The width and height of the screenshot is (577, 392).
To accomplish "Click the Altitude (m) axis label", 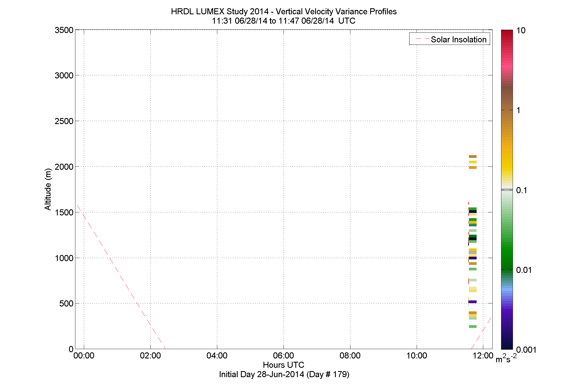I will tap(48, 189).
